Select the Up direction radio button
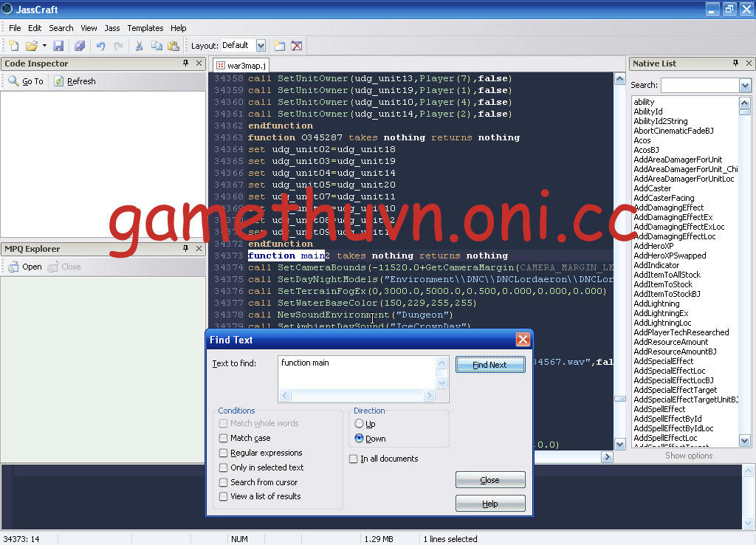Image resolution: width=756 pixels, height=545 pixels. click(359, 423)
